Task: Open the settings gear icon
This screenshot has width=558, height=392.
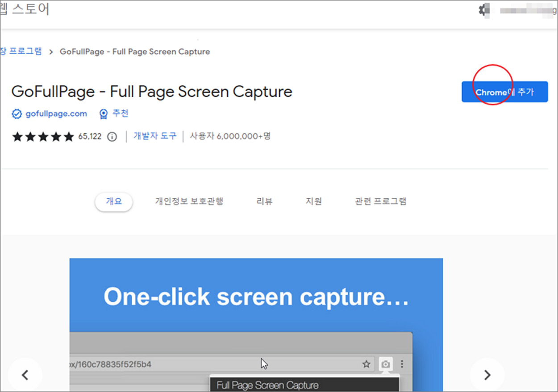Action: coord(483,10)
